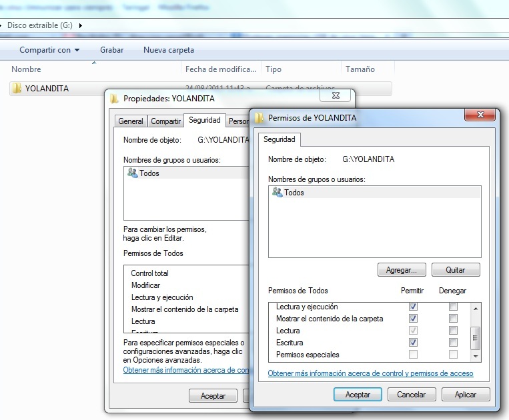Select YOLANDITA folder name in file list
Screen dimensions: 509x420
coord(47,88)
